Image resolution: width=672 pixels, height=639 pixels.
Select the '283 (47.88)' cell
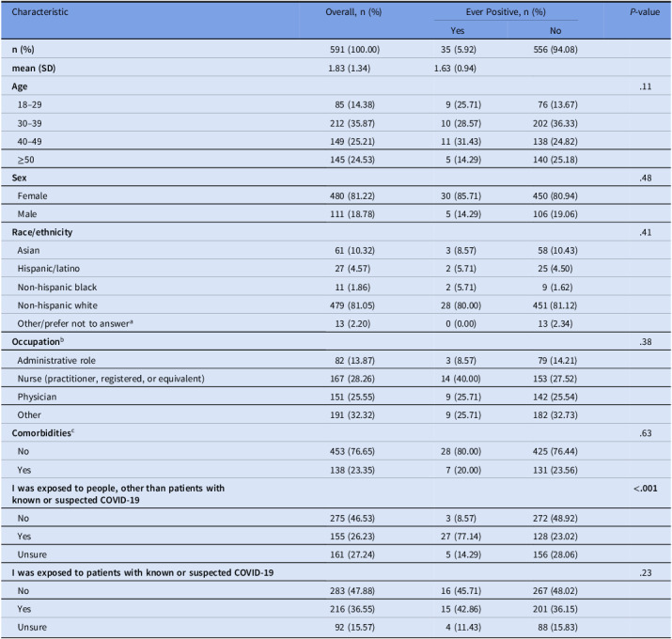click(352, 591)
